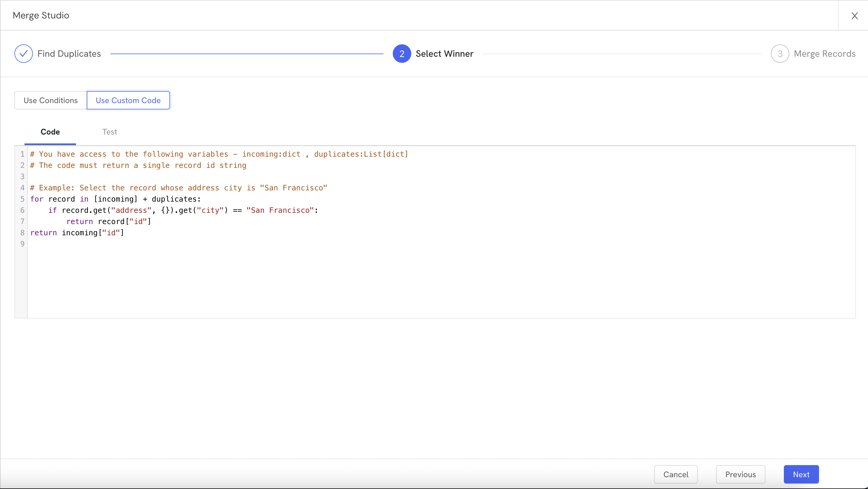Click the San Francisco example comment line
The width and height of the screenshot is (868, 489).
tap(179, 188)
